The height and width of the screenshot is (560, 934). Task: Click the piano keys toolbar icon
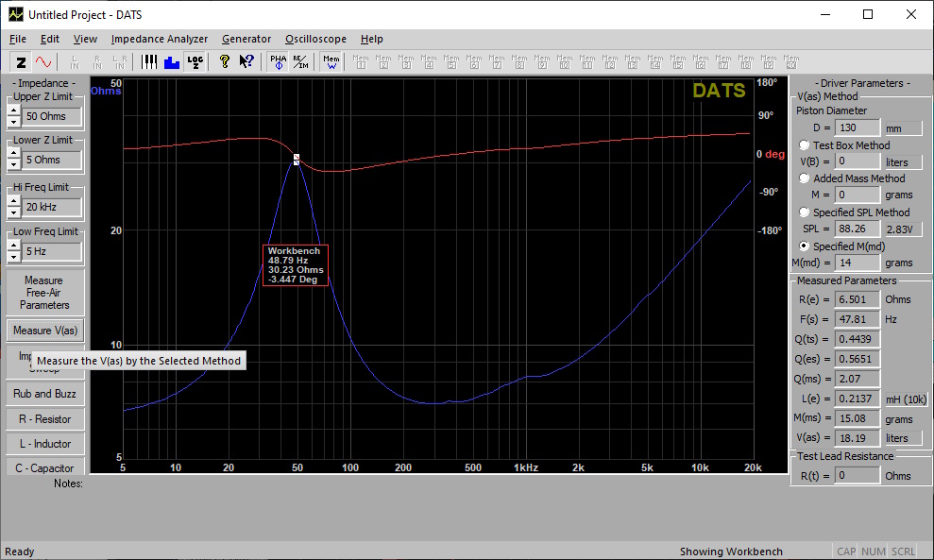pos(150,62)
